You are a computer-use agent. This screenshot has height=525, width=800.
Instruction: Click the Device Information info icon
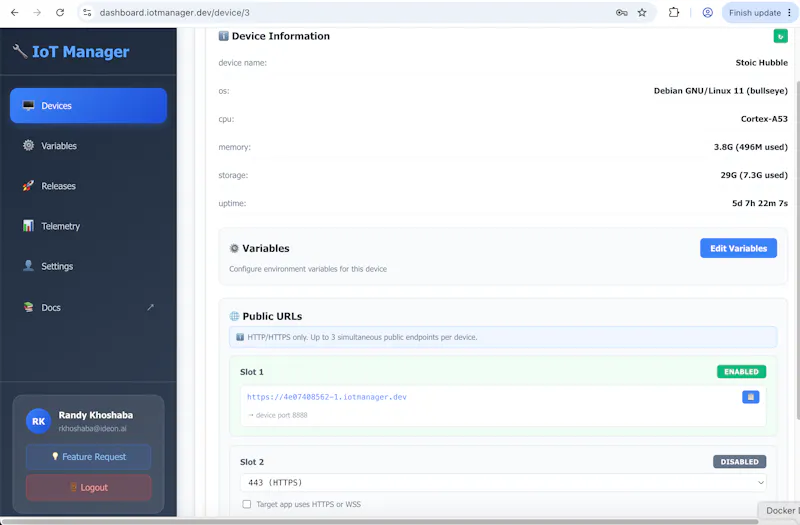pyautogui.click(x=223, y=36)
